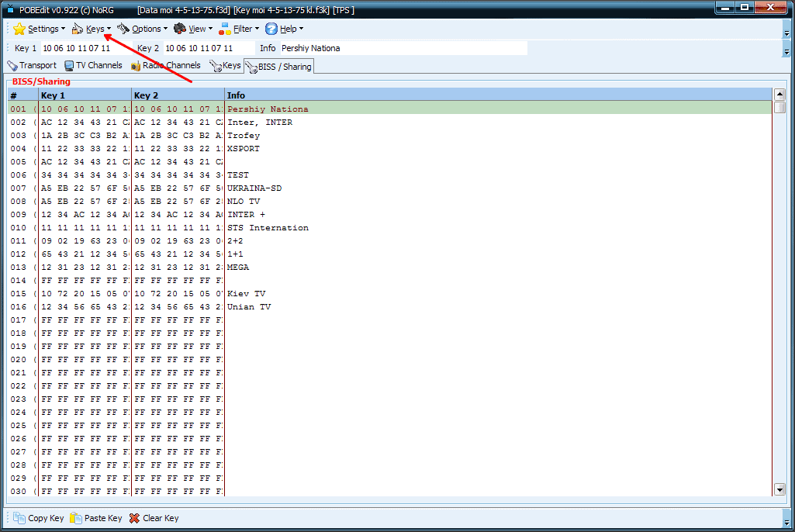Screen dimensions: 795x532
Task: Select the INTER + row
Action: point(389,215)
